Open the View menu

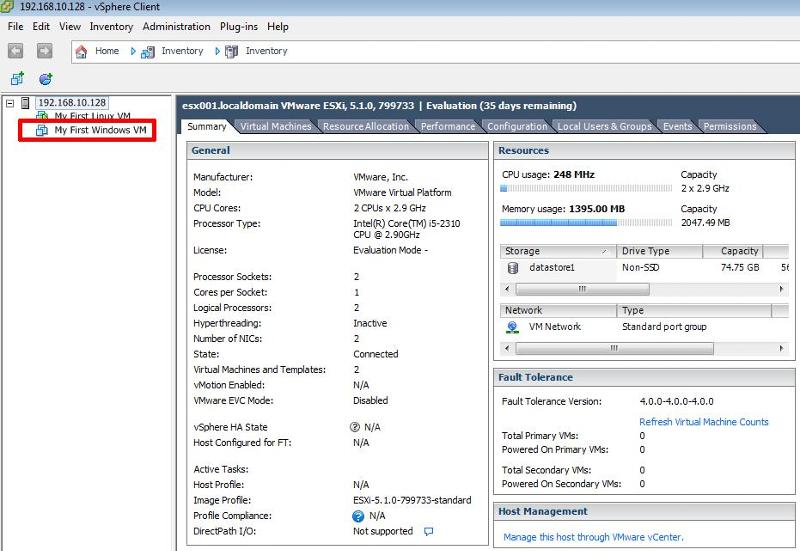pos(70,27)
